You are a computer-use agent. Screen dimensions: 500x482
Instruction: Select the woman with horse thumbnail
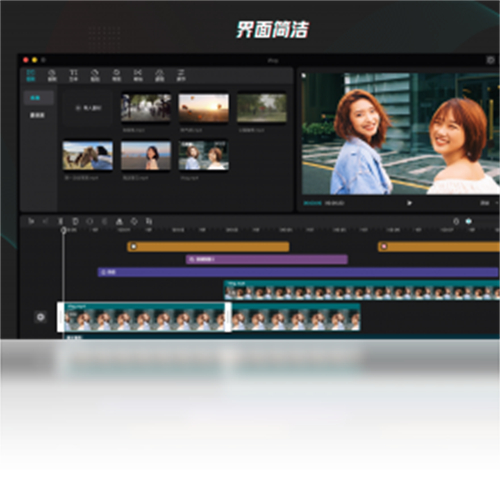[x=88, y=156]
